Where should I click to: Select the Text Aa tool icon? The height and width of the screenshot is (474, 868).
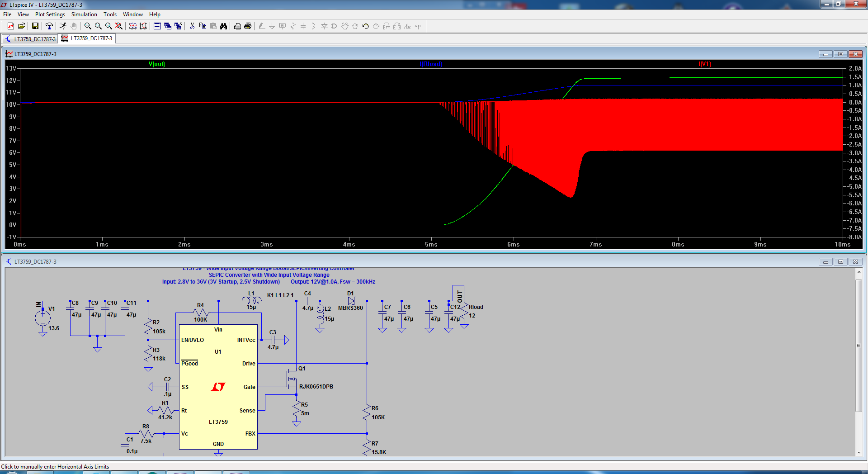point(407,26)
